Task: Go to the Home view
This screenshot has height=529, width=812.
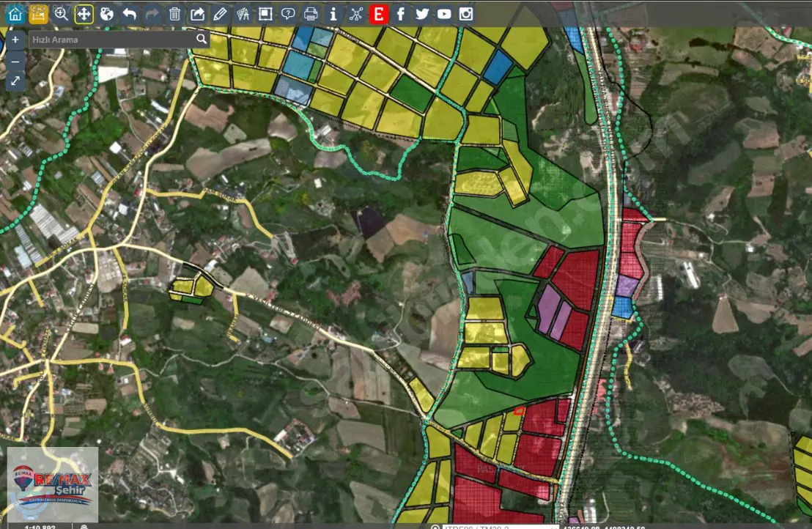Action: point(15,14)
